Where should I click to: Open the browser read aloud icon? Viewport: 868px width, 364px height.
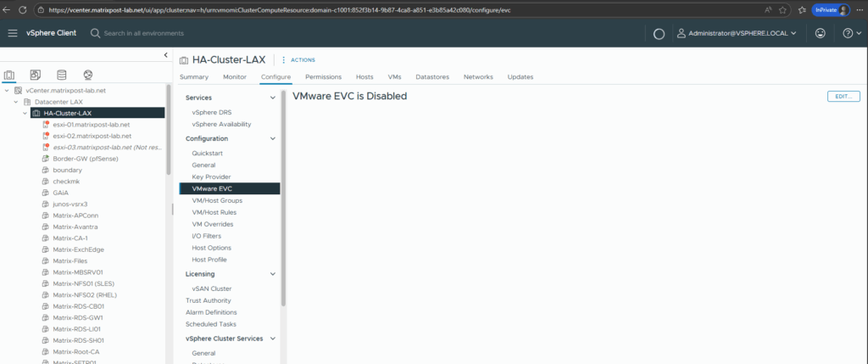[x=768, y=10]
